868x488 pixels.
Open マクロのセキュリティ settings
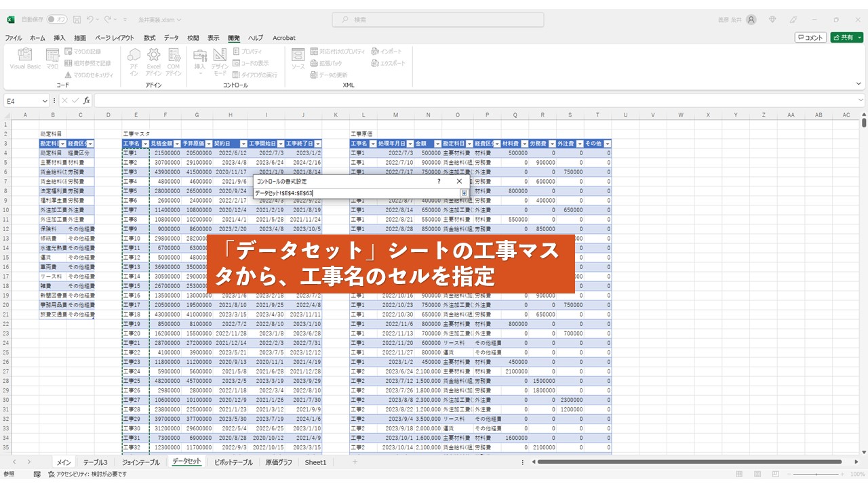[x=89, y=75]
